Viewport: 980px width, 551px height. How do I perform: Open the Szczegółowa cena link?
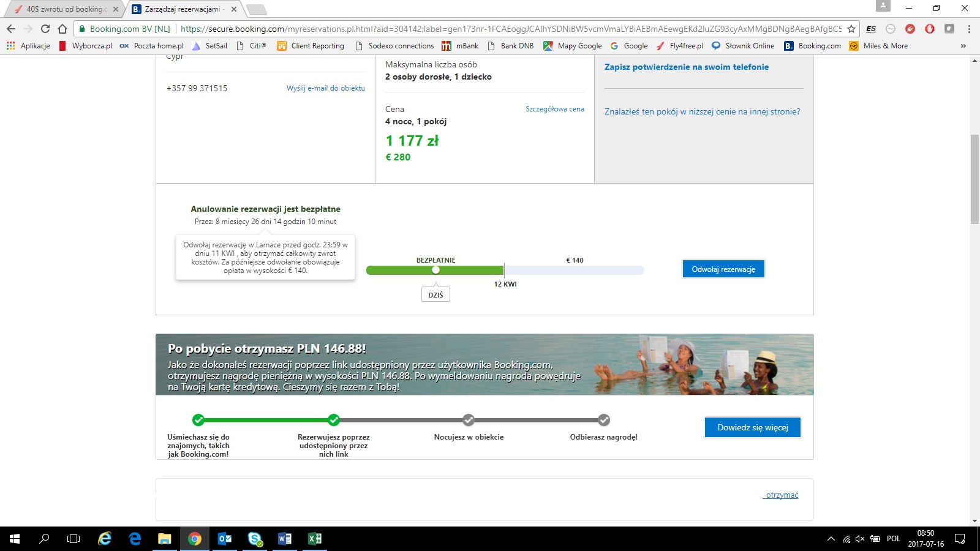coord(555,109)
